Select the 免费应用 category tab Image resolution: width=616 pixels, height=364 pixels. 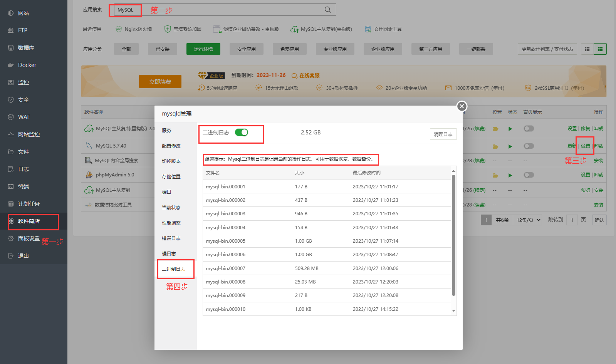pos(290,49)
